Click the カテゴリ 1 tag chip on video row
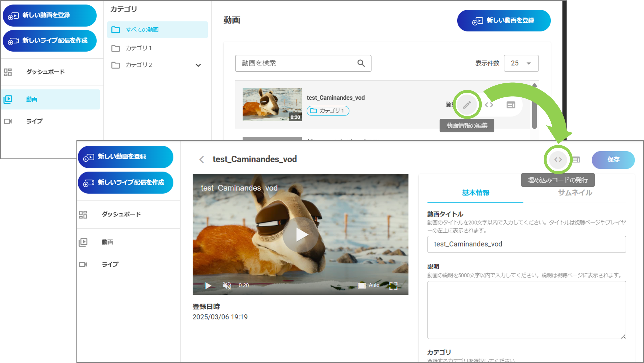 (328, 111)
